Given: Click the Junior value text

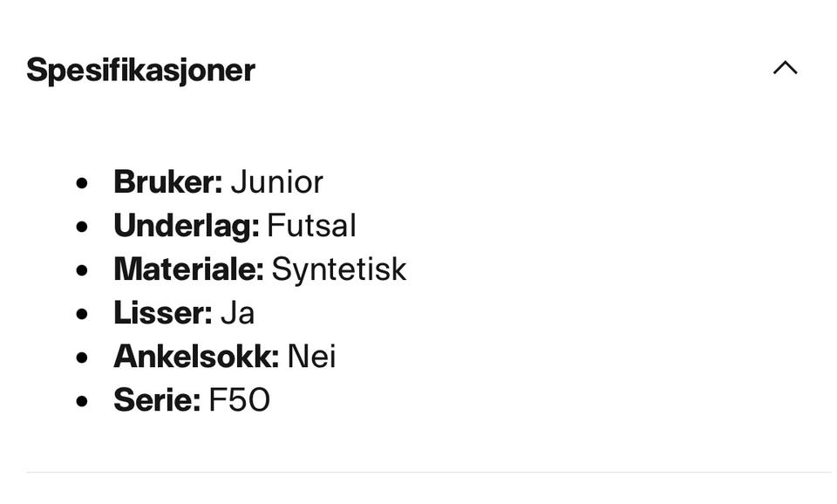Looking at the screenshot, I should coord(277,182).
